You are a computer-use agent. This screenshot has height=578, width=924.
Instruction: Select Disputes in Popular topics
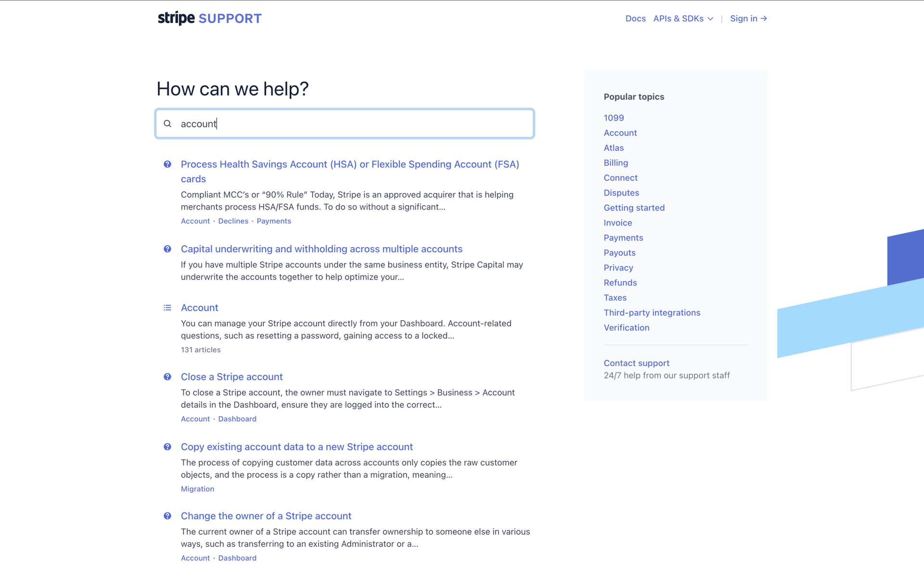[621, 193]
